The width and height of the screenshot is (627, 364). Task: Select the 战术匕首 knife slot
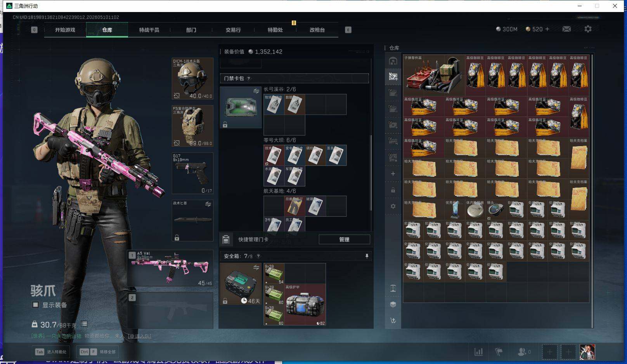[192, 221]
